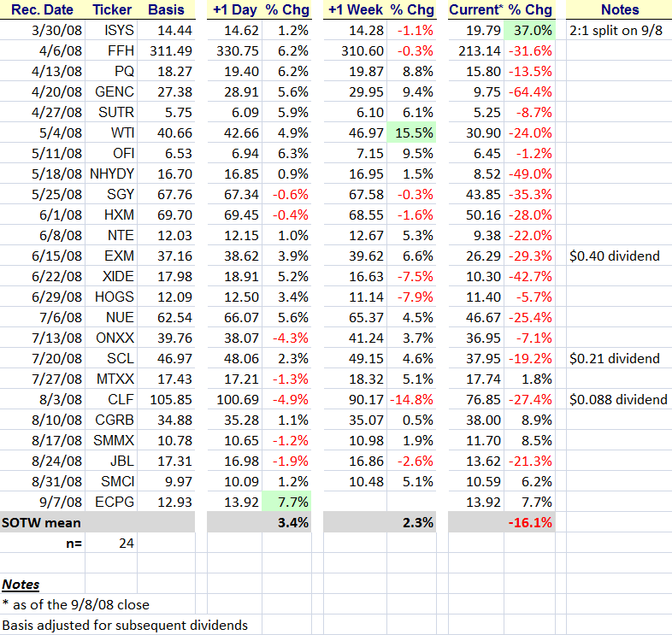Select the underlined Notes heading at bottom
This screenshot has width=672, height=635.
click(21, 585)
